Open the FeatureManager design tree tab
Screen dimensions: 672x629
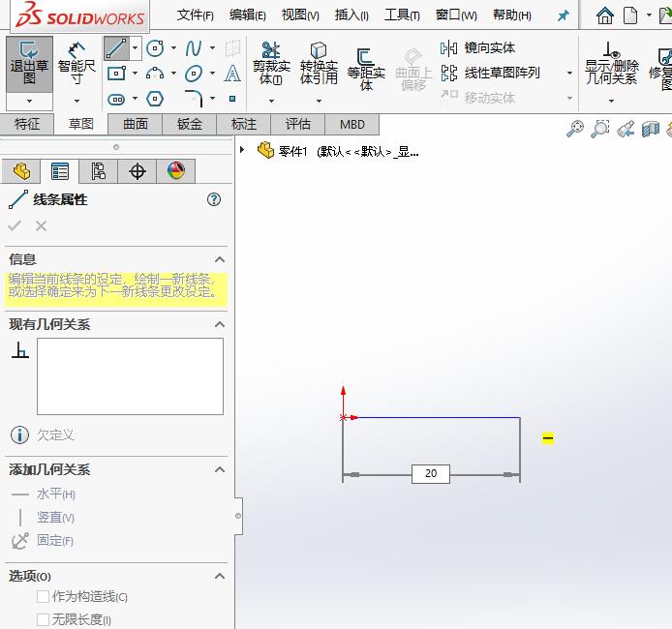[21, 171]
